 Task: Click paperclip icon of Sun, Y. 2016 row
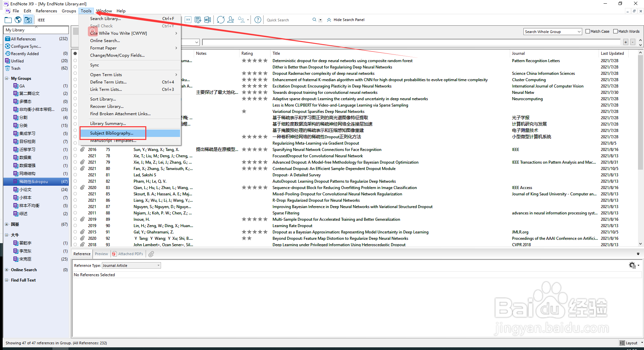coord(82,149)
